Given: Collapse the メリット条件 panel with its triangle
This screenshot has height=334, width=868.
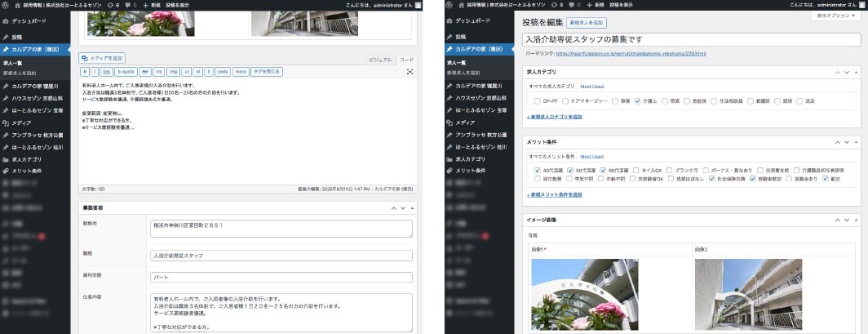Looking at the screenshot, I should [x=857, y=141].
